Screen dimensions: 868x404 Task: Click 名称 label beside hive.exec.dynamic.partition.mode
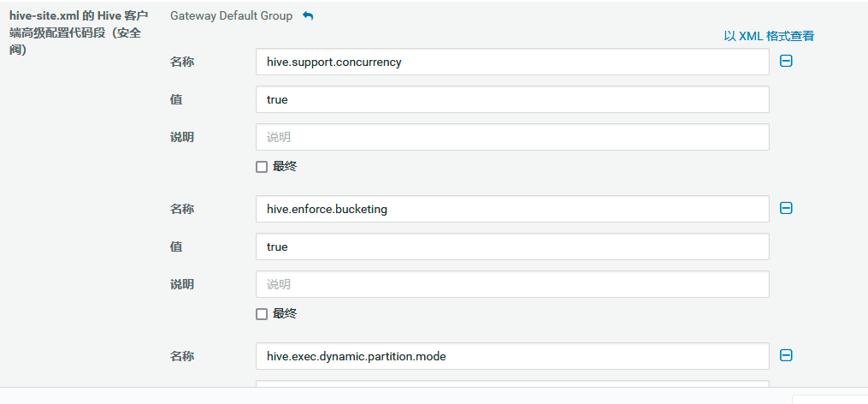tap(182, 356)
